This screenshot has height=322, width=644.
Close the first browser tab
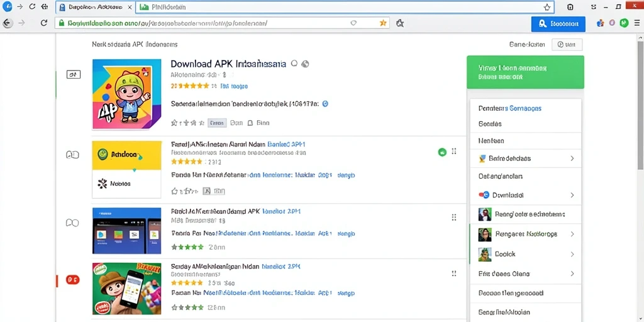point(130,8)
